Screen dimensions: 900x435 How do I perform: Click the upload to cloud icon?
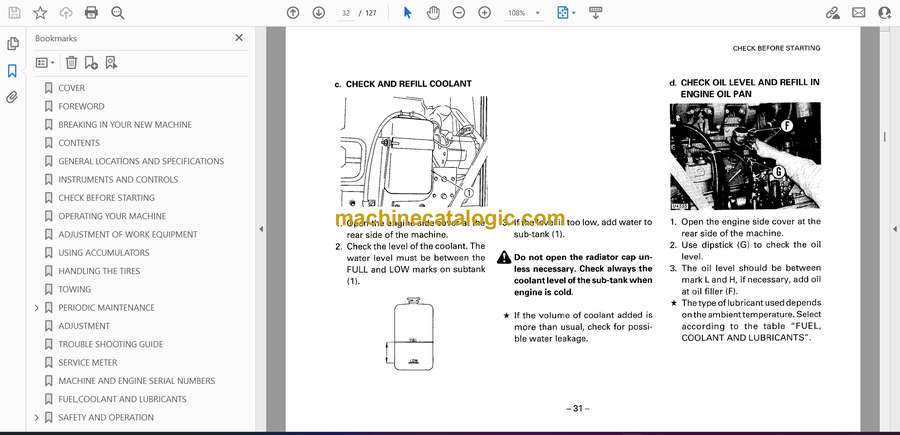pos(66,13)
